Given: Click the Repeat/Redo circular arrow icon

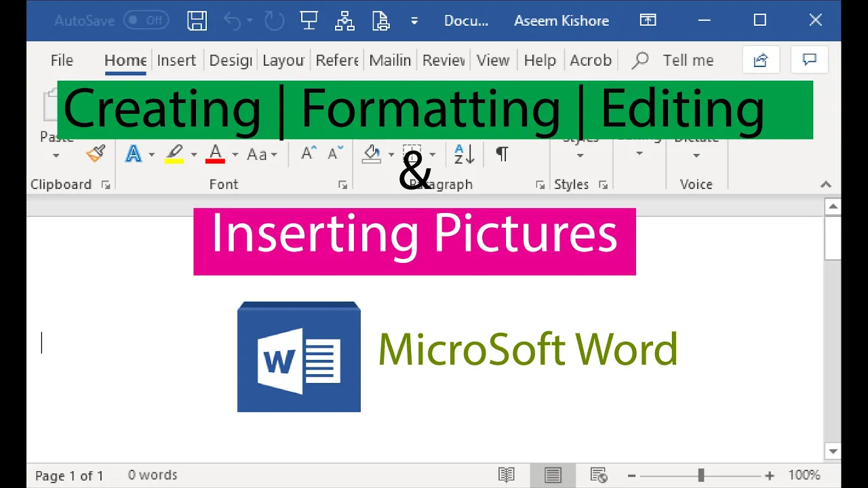Looking at the screenshot, I should [x=275, y=21].
